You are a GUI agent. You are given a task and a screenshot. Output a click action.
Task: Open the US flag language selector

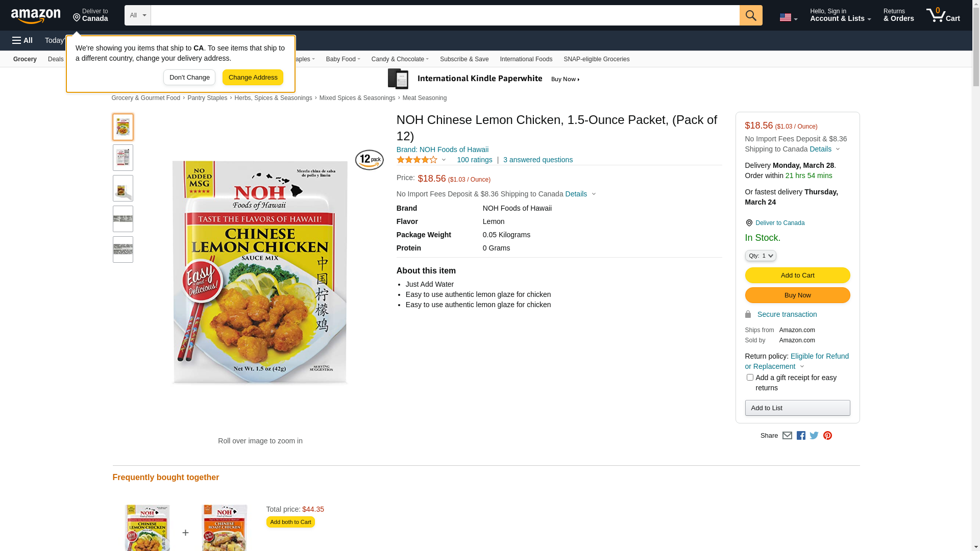[x=788, y=17]
